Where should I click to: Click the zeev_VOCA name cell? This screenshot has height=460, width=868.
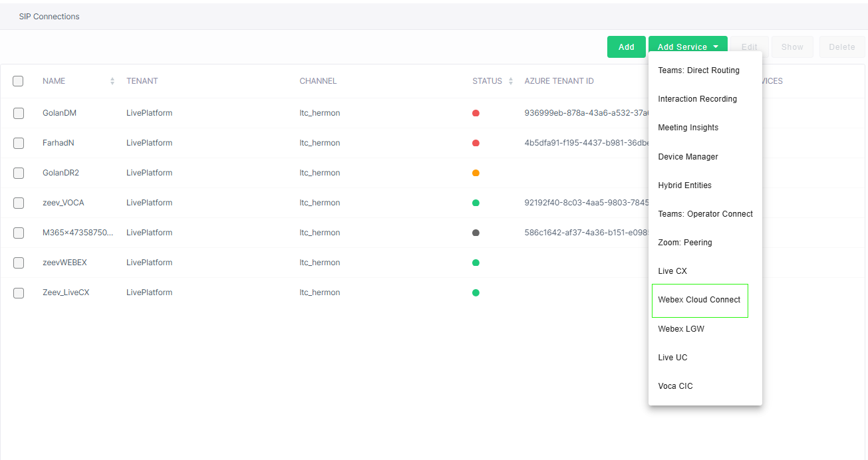click(63, 203)
